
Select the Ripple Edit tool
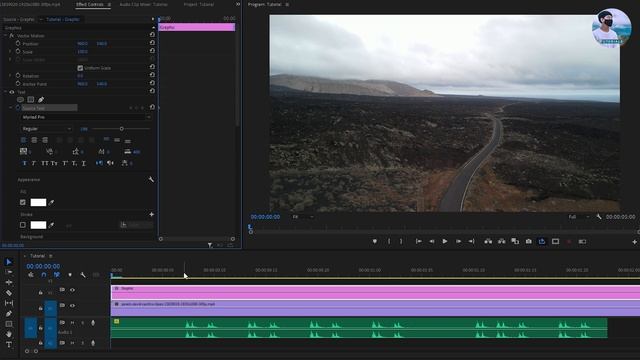tap(9, 282)
